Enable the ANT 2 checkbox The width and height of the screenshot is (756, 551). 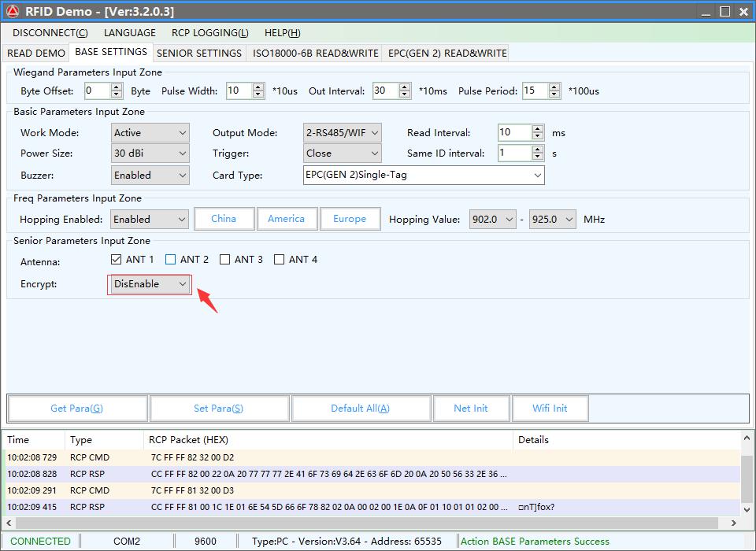point(171,260)
